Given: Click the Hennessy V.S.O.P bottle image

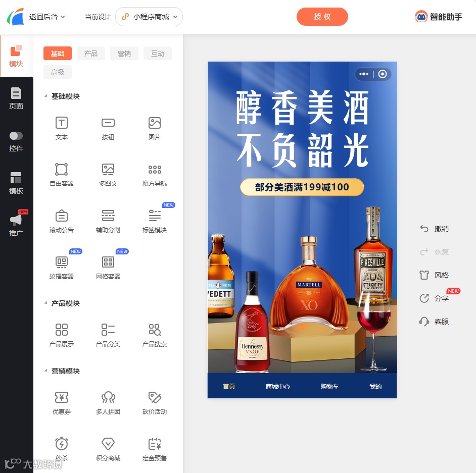Looking at the screenshot, I should (x=252, y=322).
